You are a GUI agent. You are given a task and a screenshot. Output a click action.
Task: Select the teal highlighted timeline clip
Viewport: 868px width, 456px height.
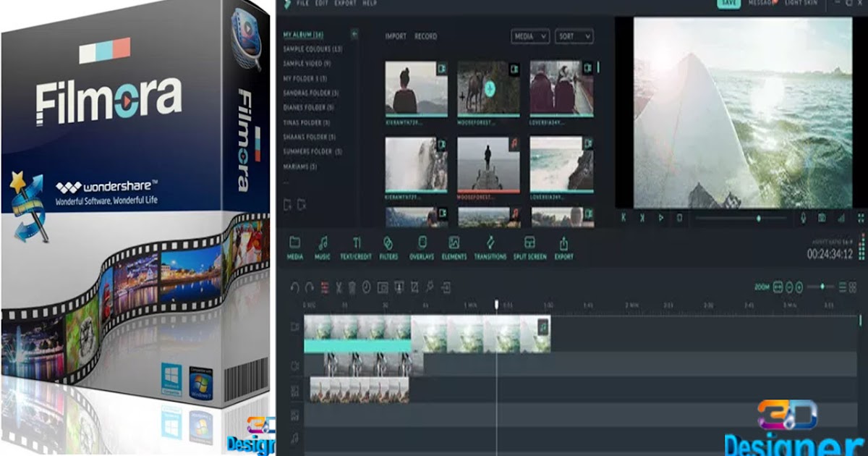tap(357, 334)
